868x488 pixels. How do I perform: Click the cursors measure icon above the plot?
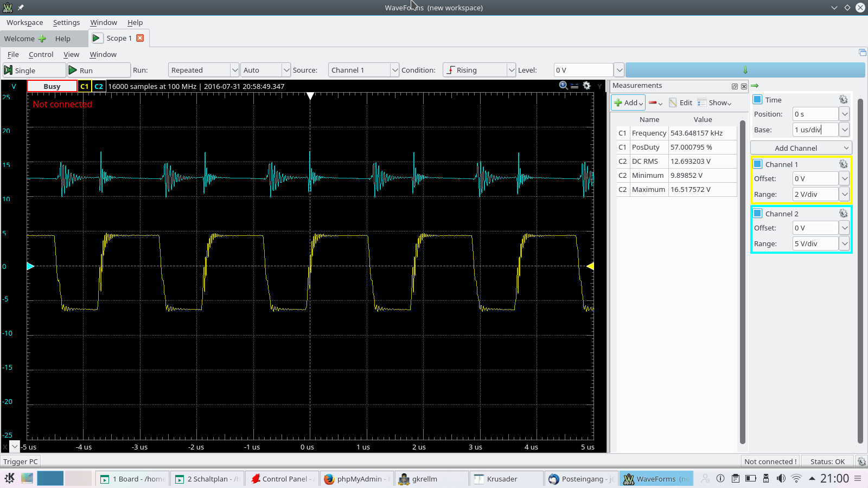pos(575,86)
